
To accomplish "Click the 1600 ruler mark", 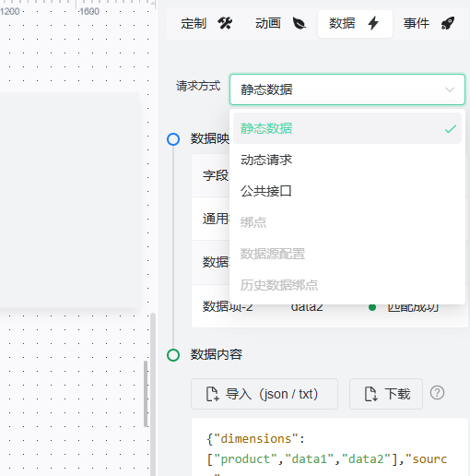I will pos(89,12).
